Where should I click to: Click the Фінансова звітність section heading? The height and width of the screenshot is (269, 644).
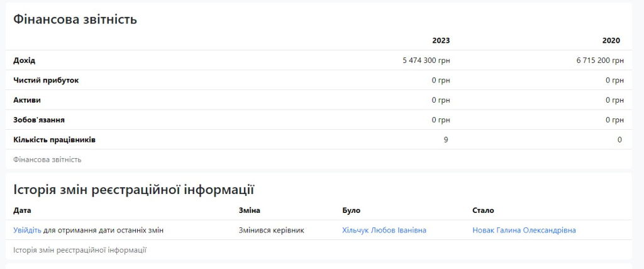pos(75,20)
